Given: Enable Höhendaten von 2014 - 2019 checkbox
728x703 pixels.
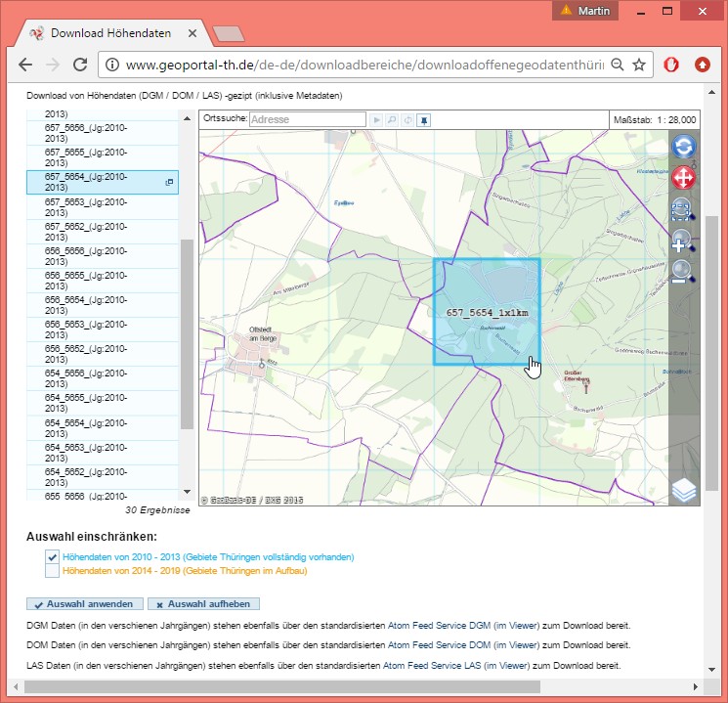Looking at the screenshot, I should [x=53, y=570].
